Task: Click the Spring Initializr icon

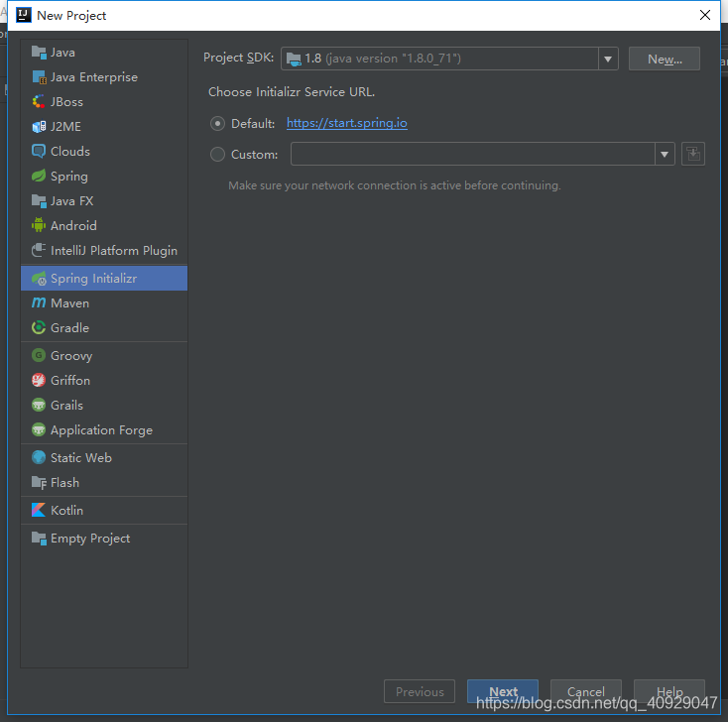Action: 39,279
